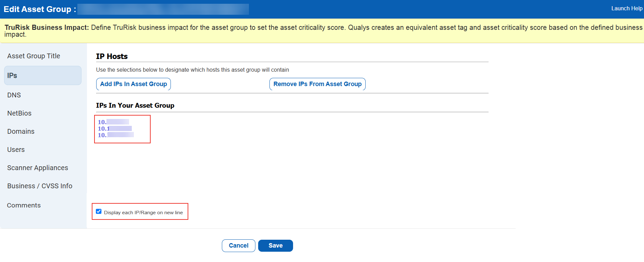Switch to the Comments section
Viewport: 644px width, 262px height.
(x=24, y=205)
